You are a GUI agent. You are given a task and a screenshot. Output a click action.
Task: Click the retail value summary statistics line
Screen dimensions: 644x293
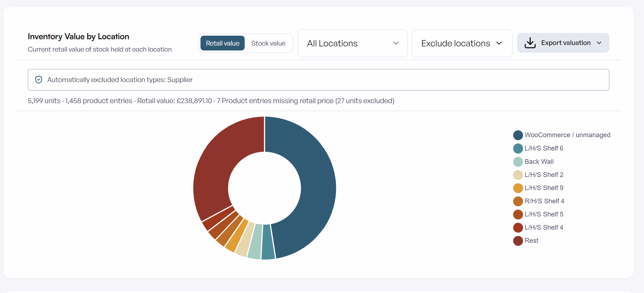click(211, 101)
